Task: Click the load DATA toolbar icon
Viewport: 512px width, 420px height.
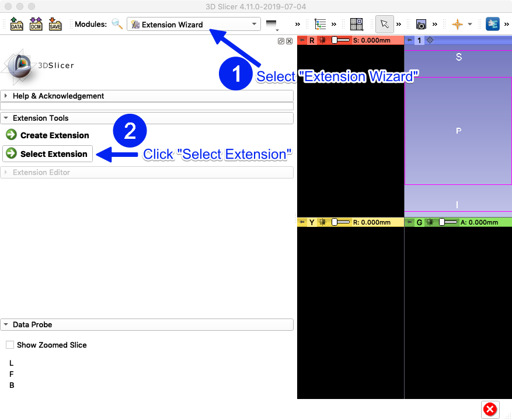Action: (16, 24)
